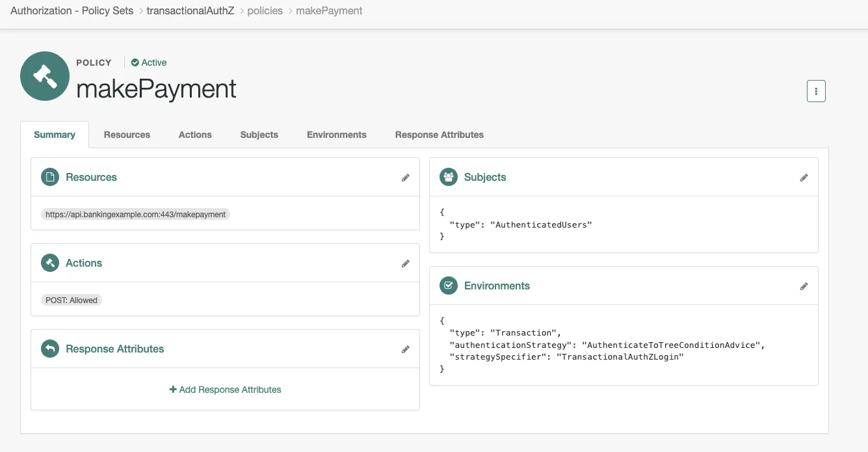
Task: Click the Resources document panel icon
Action: coord(50,177)
